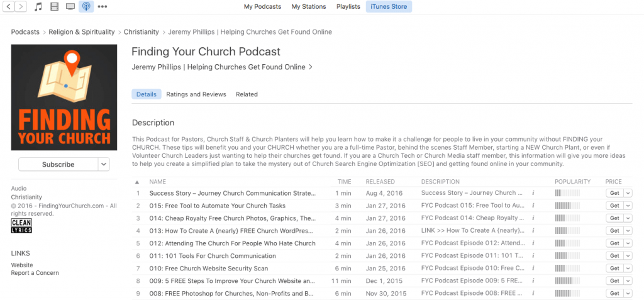Click popularity bar for episode 009
The height and width of the screenshot is (300, 644).
point(567,281)
